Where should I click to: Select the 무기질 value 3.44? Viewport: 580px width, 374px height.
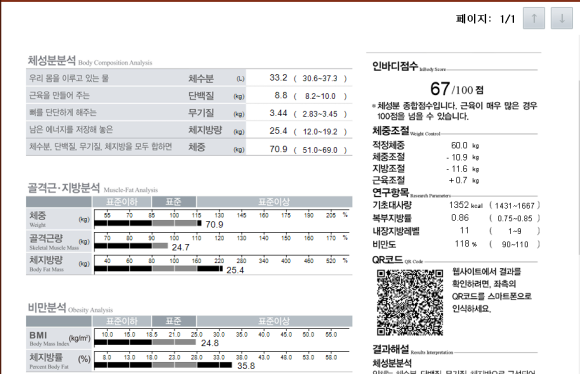click(278, 113)
